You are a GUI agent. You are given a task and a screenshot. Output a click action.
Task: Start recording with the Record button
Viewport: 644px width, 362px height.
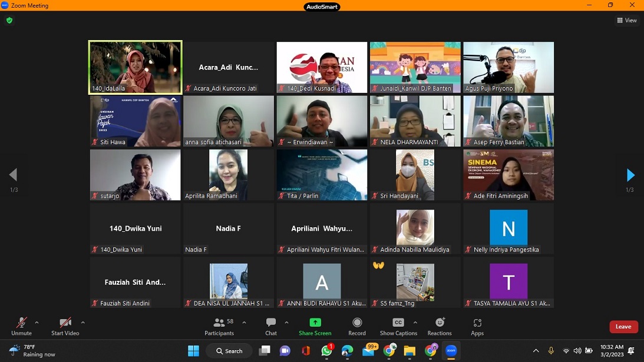(357, 326)
